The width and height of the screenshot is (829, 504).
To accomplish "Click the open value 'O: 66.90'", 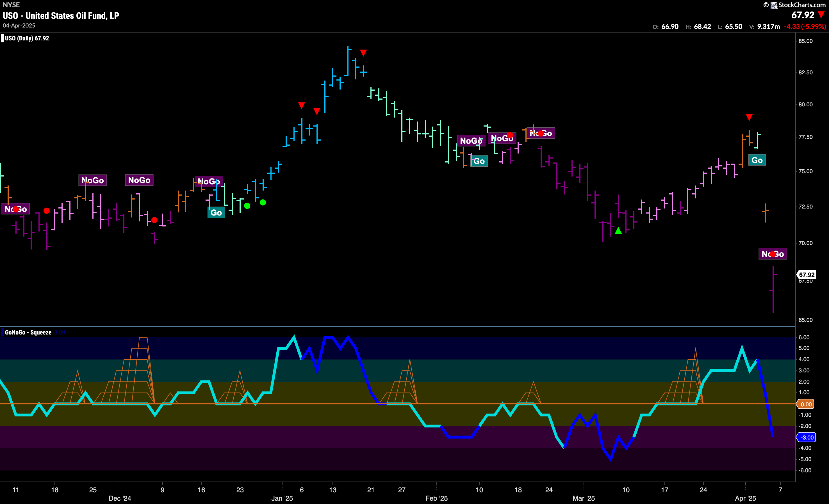I will coord(666,27).
